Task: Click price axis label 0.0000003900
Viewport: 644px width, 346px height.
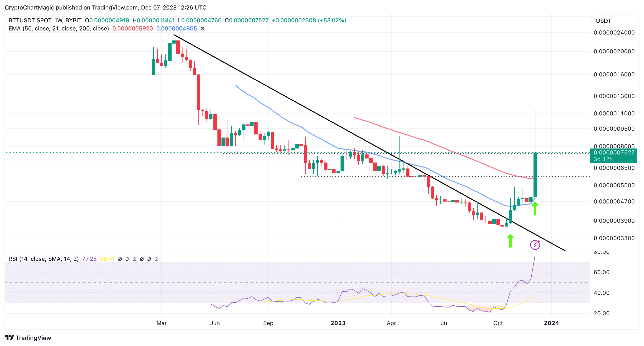Action: click(x=614, y=221)
